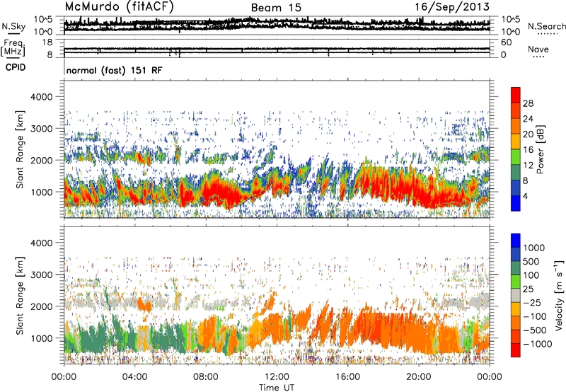Click the 'Nave' legend label
Viewport: 566px width, 392px height.
pos(538,49)
